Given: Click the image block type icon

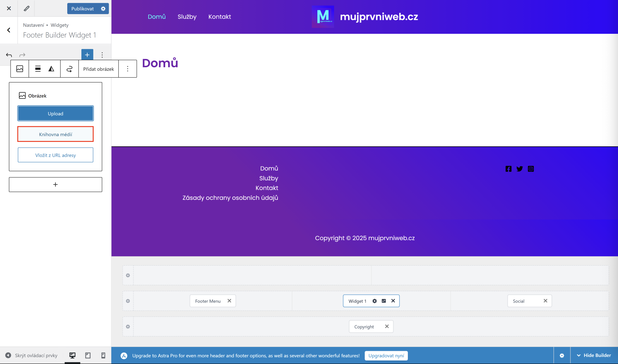Looking at the screenshot, I should pos(20,69).
